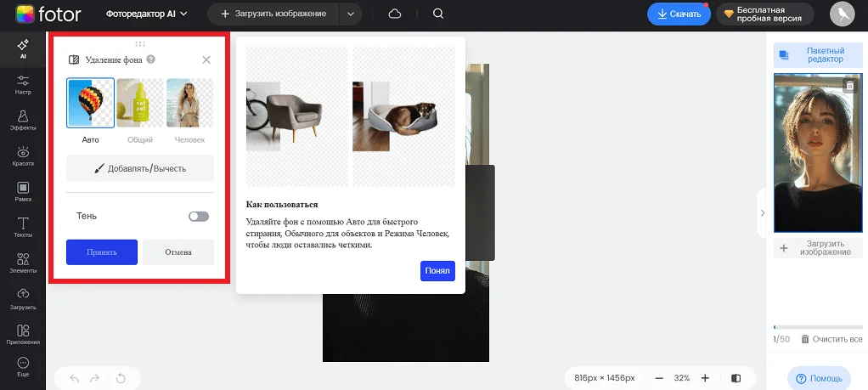Click the 32% zoom level value
868x390 pixels.
pyautogui.click(x=681, y=378)
